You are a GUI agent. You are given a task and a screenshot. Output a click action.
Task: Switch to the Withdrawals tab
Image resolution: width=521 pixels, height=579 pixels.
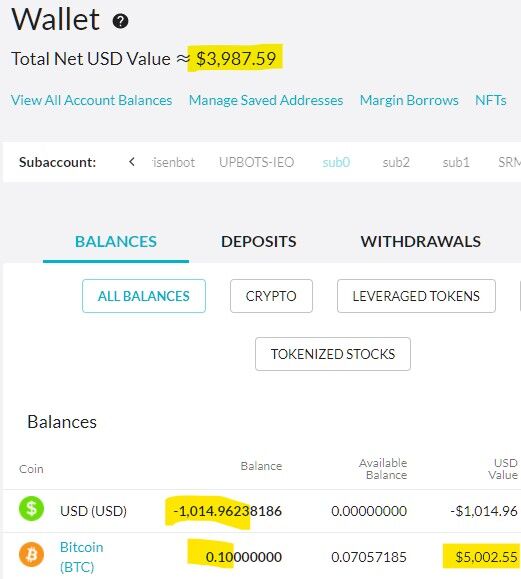pyautogui.click(x=421, y=241)
